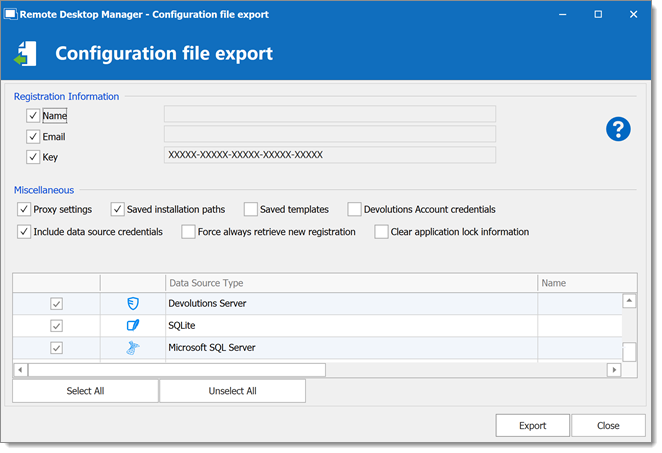Uncheck the Email registration checkbox

33,136
